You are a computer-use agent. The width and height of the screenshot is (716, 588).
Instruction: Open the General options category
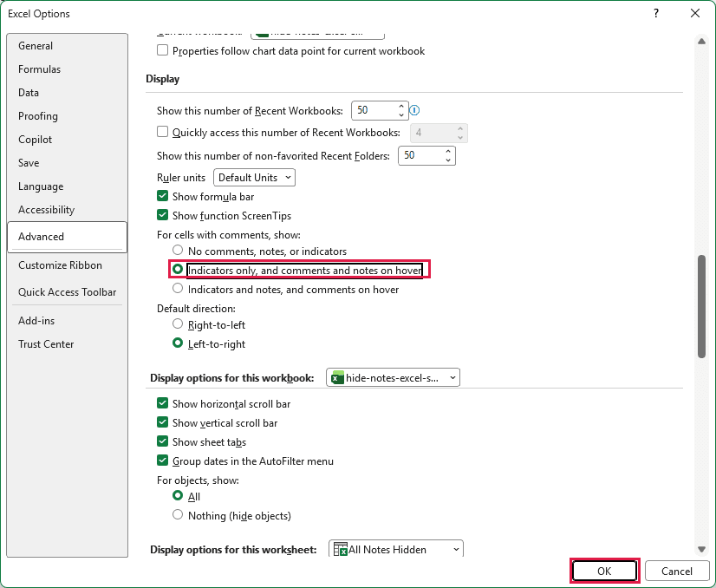click(x=67, y=46)
